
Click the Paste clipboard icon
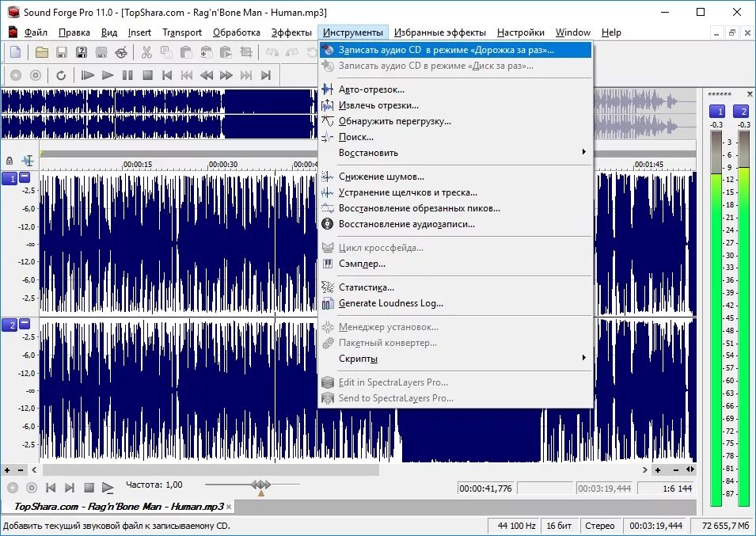tap(185, 53)
